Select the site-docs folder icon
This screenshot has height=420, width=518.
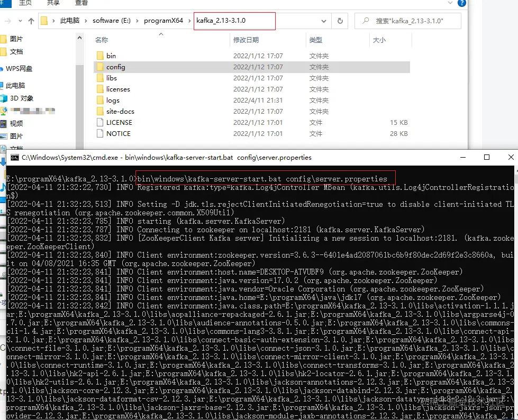(x=100, y=111)
